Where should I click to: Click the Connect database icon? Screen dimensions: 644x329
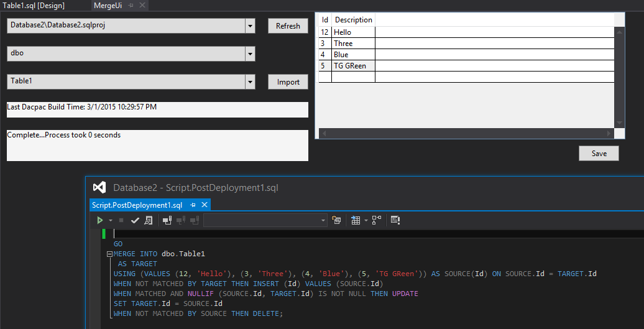(x=167, y=220)
